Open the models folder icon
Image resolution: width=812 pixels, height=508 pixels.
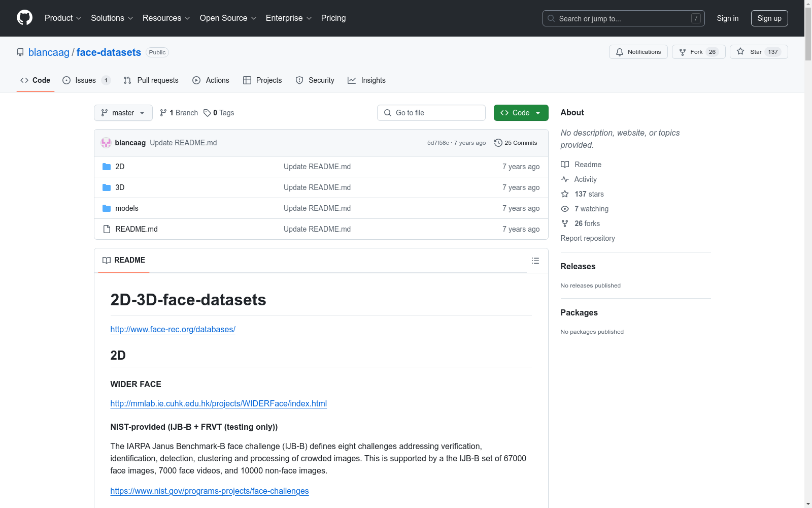[107, 208]
